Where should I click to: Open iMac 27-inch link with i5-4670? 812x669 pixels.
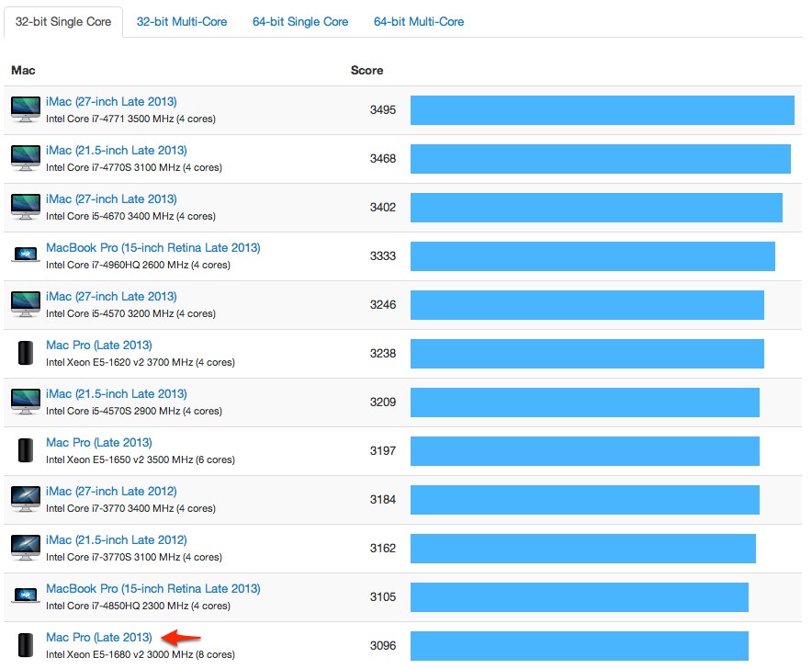[111, 199]
